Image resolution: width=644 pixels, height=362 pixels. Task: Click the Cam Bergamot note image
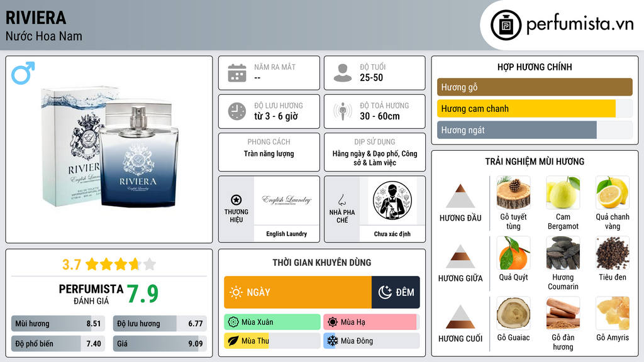pos(563,193)
